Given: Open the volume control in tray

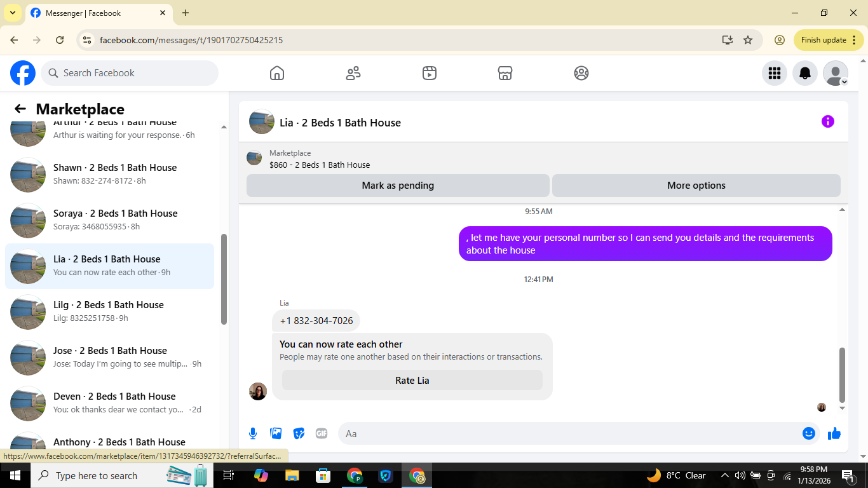Looking at the screenshot, I should (740, 475).
